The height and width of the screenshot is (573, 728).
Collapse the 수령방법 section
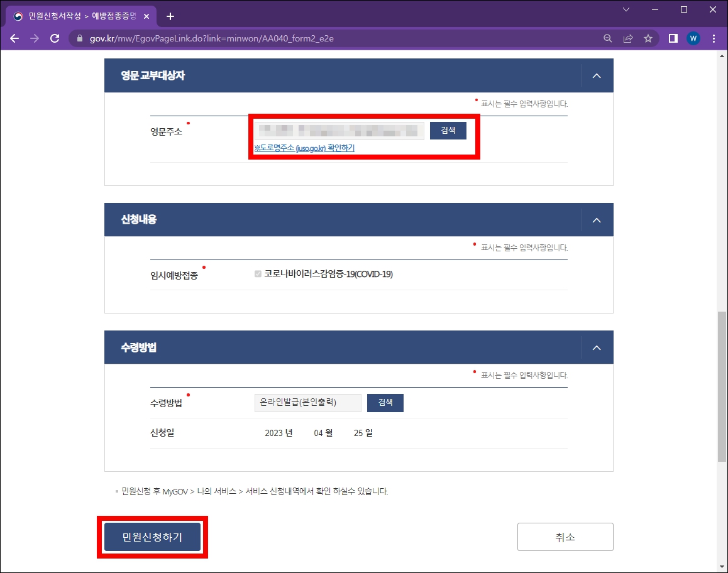pyautogui.click(x=596, y=347)
